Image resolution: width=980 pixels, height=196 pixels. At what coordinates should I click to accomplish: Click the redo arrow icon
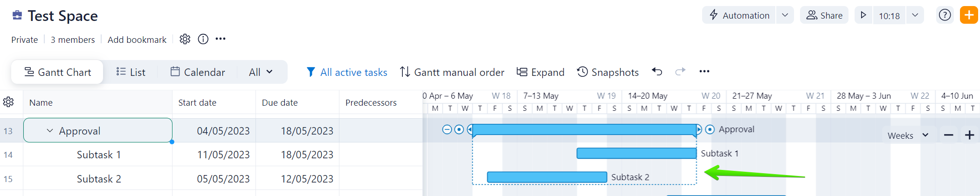pyautogui.click(x=680, y=72)
